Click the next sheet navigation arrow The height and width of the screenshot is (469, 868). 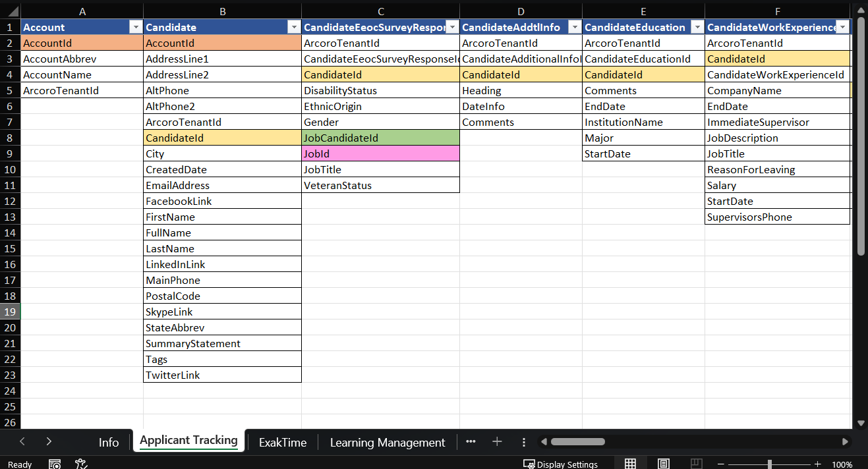[49, 441]
